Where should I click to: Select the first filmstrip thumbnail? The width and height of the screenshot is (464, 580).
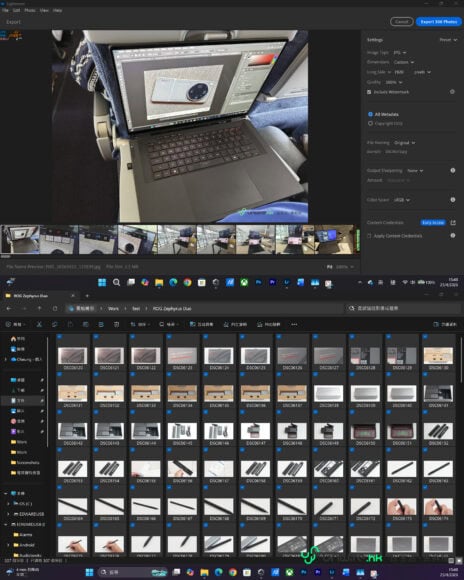pos(20,239)
